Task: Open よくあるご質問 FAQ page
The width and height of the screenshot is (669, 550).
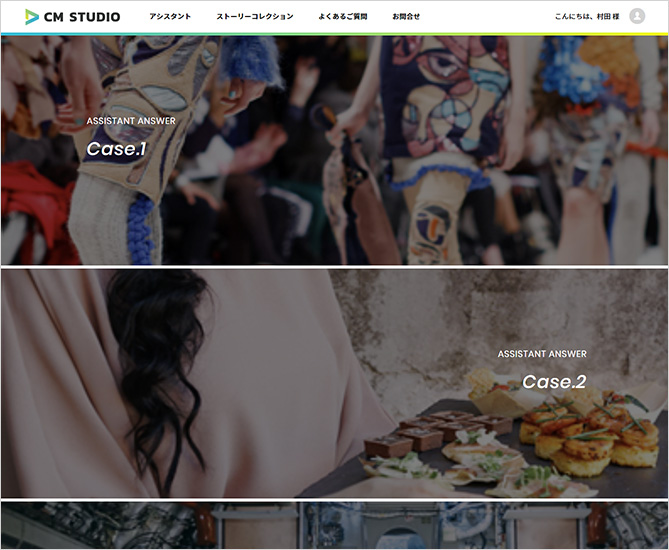Action: 343,16
